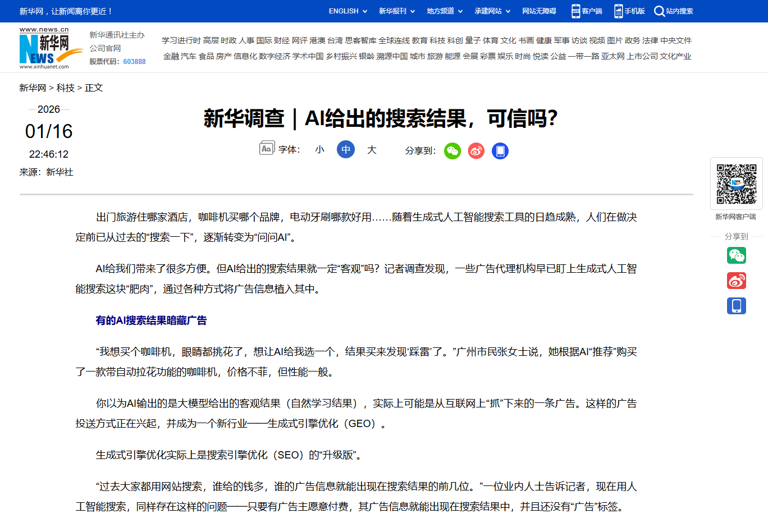The image size is (768, 532).
Task: Open the 手机版 mobile version
Action: click(629, 11)
